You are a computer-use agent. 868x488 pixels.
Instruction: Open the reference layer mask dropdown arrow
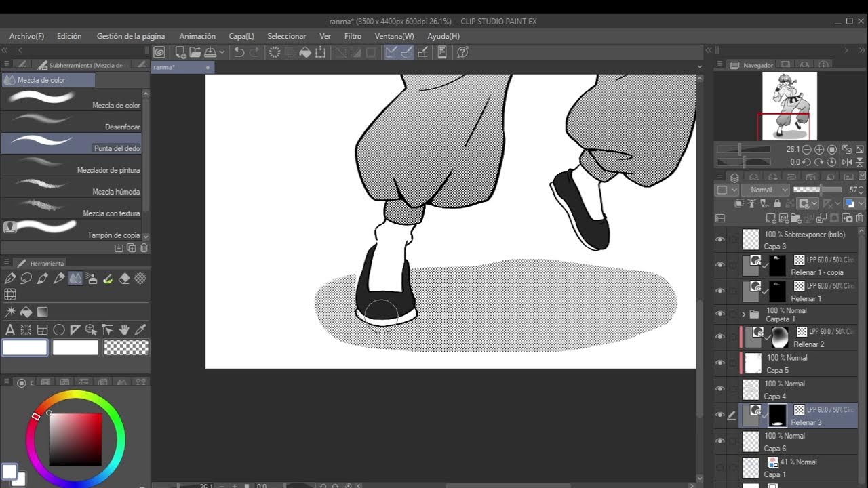point(814,203)
